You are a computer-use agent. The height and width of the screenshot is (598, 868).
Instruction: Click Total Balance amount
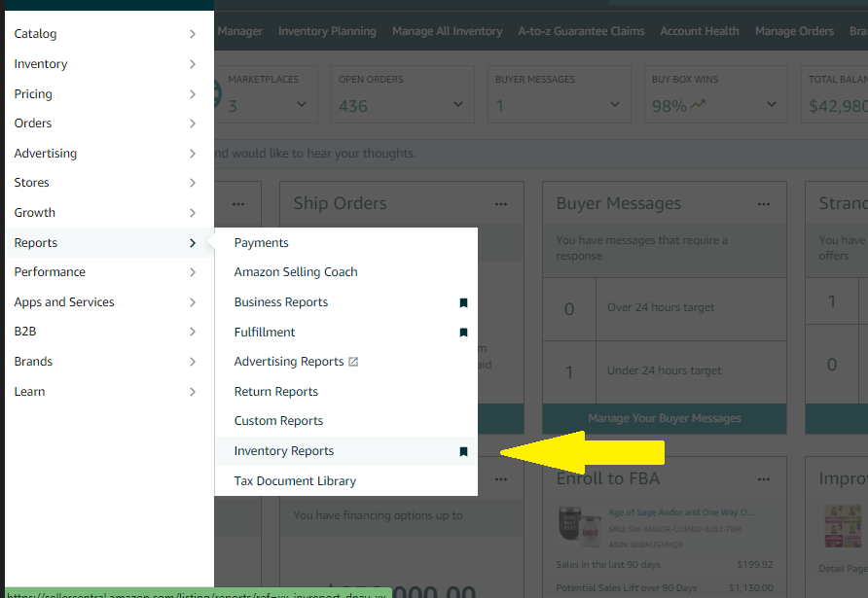click(x=838, y=106)
